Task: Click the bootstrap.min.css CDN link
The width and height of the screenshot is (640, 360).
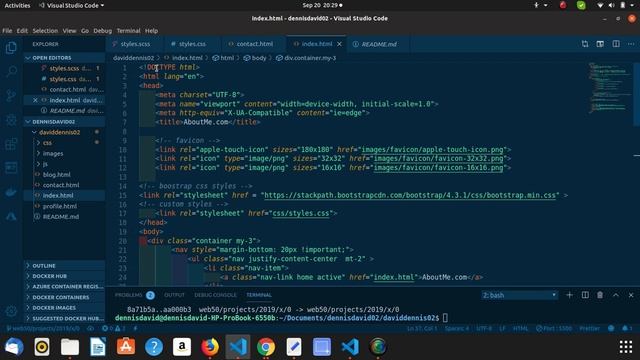Action: pyautogui.click(x=410, y=195)
